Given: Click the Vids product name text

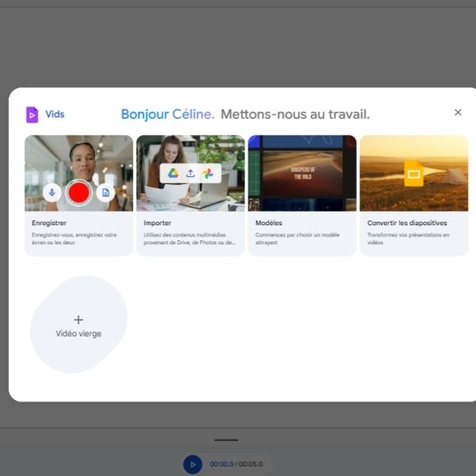Looking at the screenshot, I should pyautogui.click(x=55, y=114).
